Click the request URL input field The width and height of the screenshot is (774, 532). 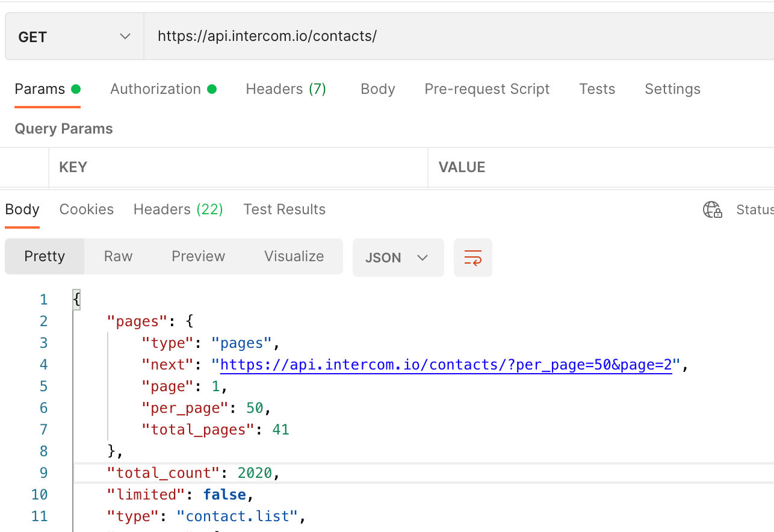pyautogui.click(x=459, y=37)
